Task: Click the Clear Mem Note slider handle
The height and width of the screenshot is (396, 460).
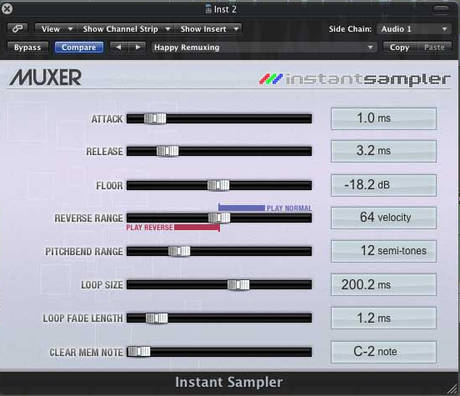Action: click(139, 352)
